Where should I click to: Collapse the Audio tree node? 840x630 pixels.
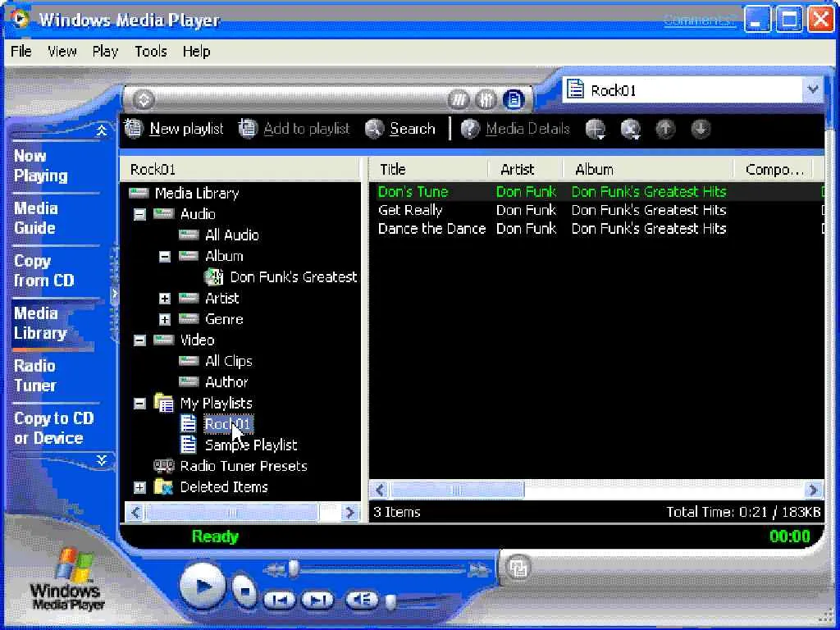pyautogui.click(x=139, y=214)
